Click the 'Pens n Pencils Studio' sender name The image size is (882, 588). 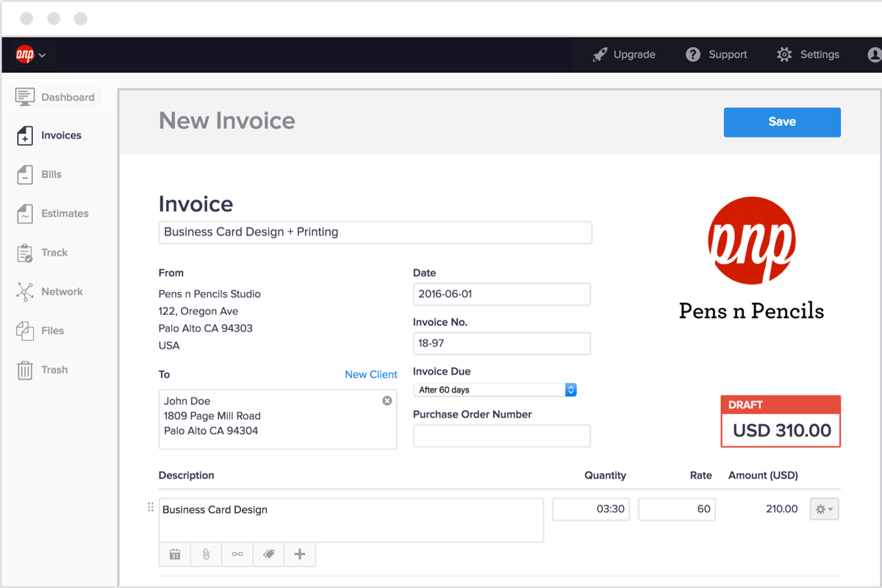tap(209, 294)
